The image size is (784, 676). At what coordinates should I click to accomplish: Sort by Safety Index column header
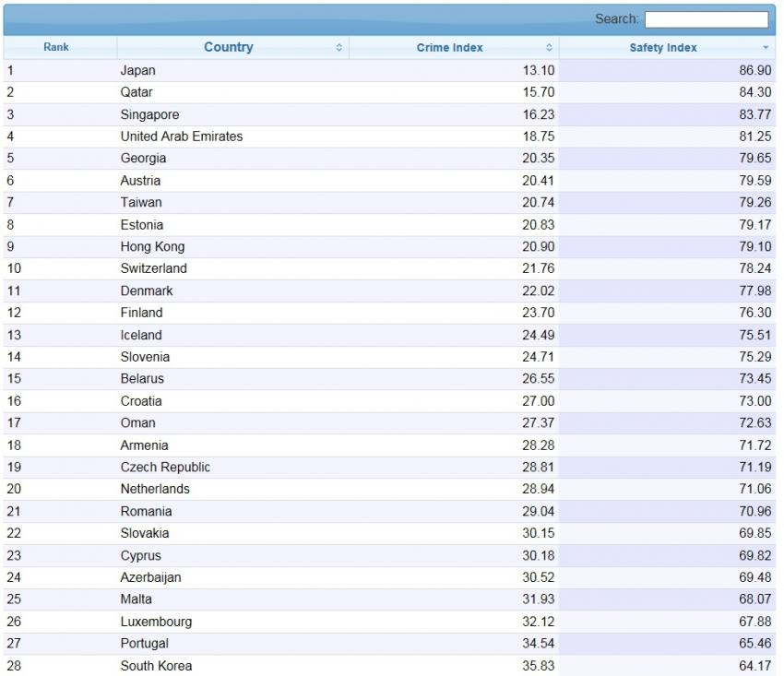coord(667,48)
